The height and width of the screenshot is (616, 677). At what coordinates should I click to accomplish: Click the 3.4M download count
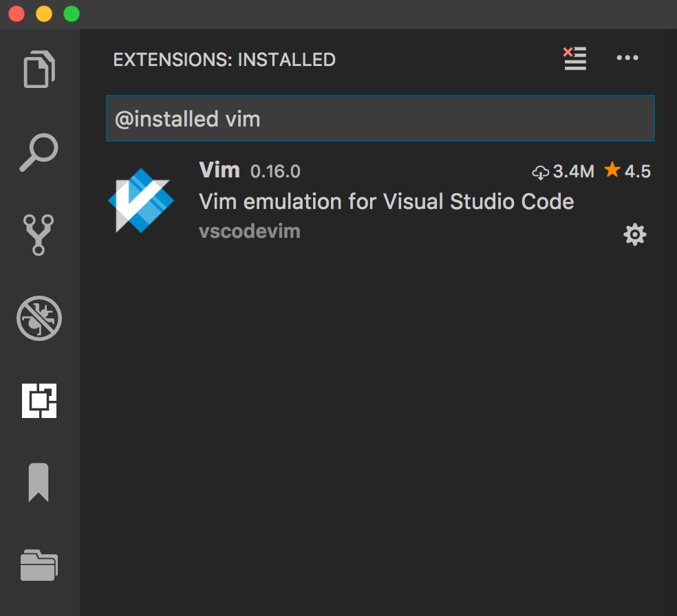pyautogui.click(x=563, y=172)
